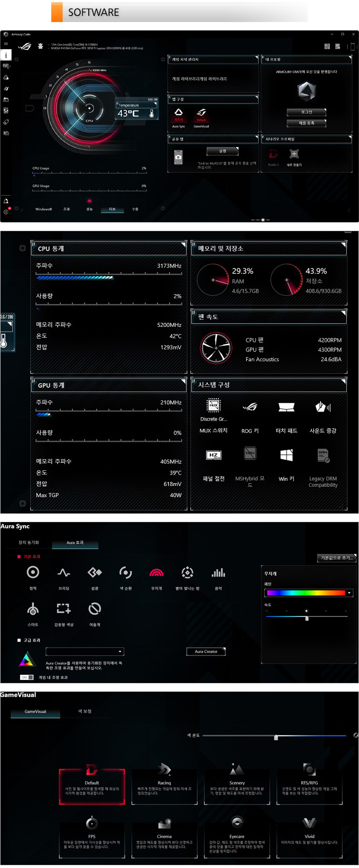
Task: Switch to the 색 보정 tab
Action: click(85, 711)
